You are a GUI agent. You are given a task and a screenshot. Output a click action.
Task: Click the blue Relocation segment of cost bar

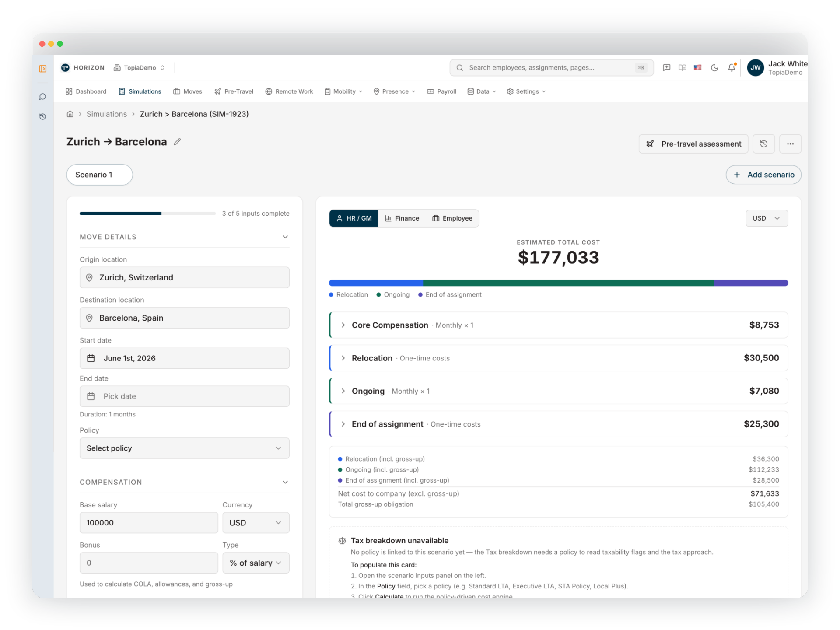pos(376,283)
